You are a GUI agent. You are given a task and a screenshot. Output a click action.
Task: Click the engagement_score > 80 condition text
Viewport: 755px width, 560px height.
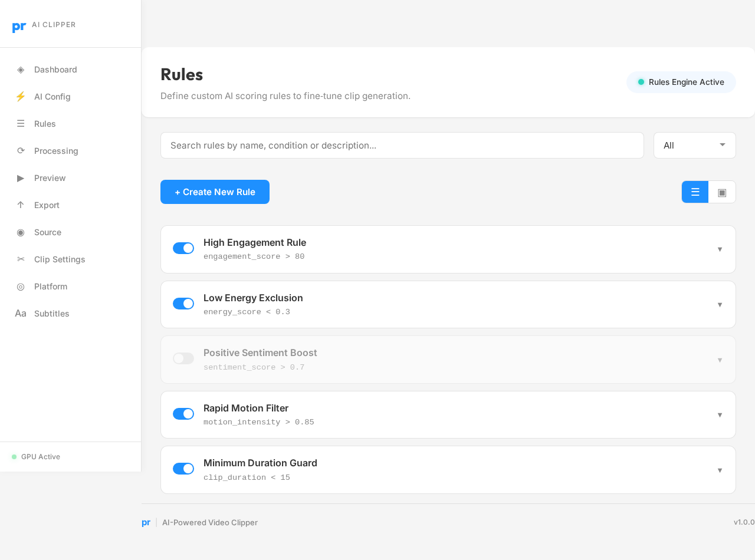pyautogui.click(x=254, y=257)
